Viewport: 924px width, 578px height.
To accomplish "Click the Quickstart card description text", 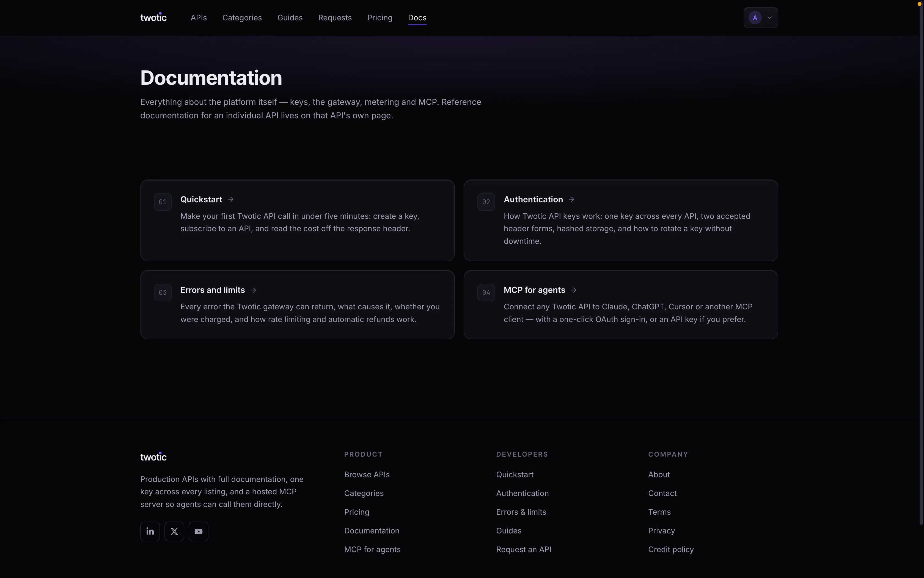I will click(x=300, y=222).
